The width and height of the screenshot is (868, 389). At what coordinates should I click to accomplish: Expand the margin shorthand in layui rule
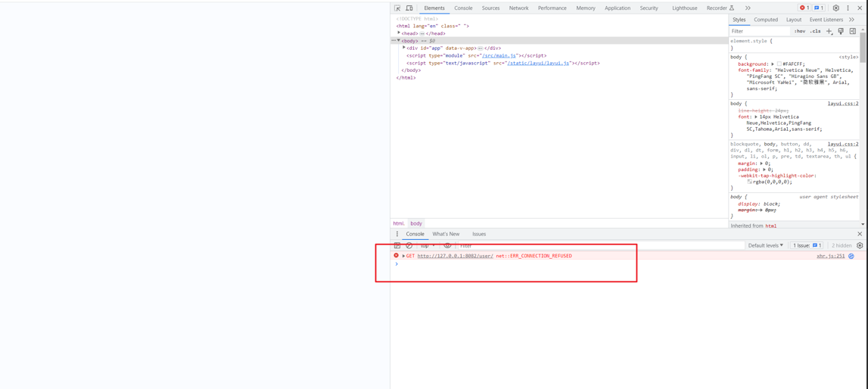tap(762, 163)
